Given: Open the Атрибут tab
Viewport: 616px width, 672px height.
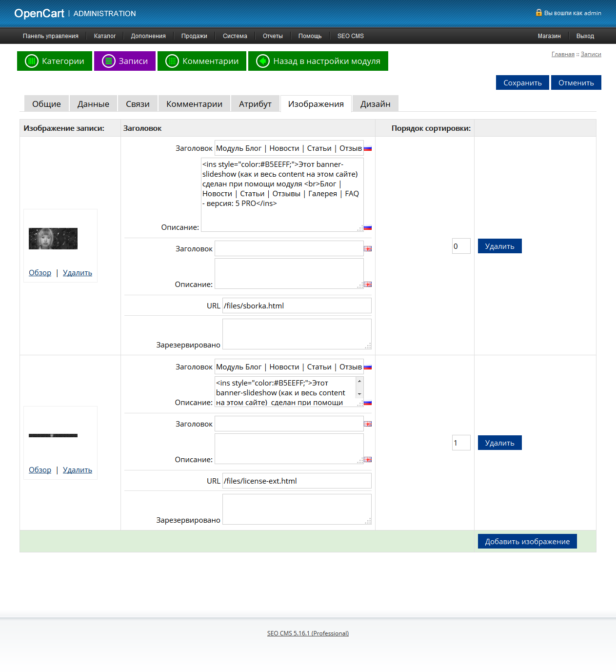Looking at the screenshot, I should 255,103.
